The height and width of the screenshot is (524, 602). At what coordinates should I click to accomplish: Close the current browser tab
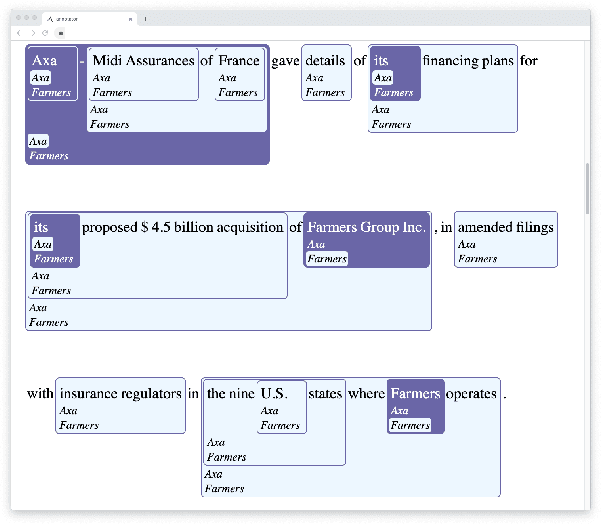coord(130,19)
